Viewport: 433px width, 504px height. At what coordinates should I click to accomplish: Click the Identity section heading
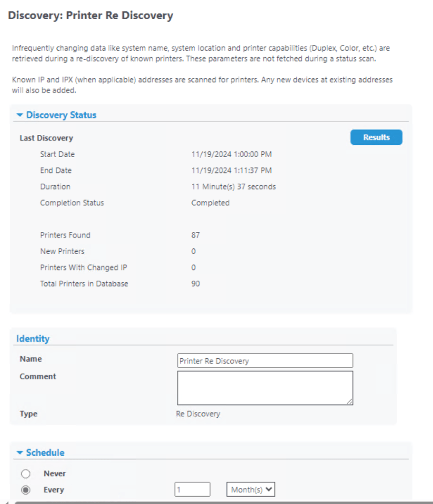(x=33, y=338)
